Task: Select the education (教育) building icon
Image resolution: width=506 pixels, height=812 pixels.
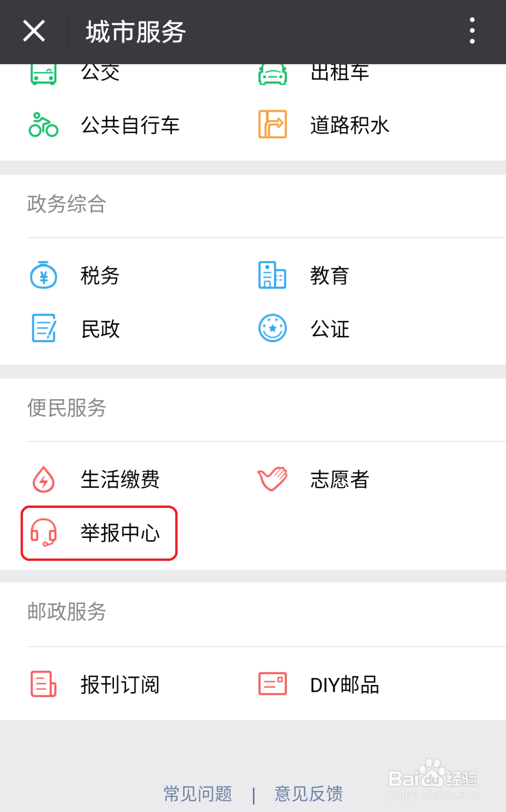Action: [x=272, y=275]
